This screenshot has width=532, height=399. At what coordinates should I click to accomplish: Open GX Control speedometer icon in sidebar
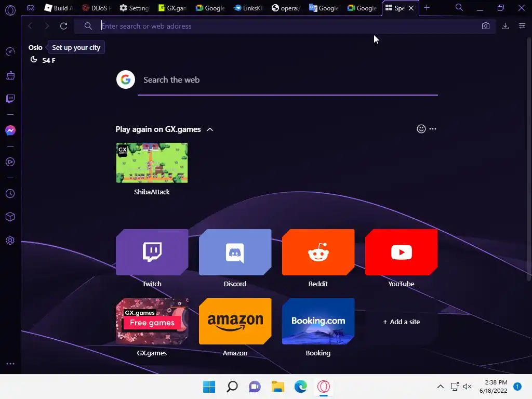point(10,51)
